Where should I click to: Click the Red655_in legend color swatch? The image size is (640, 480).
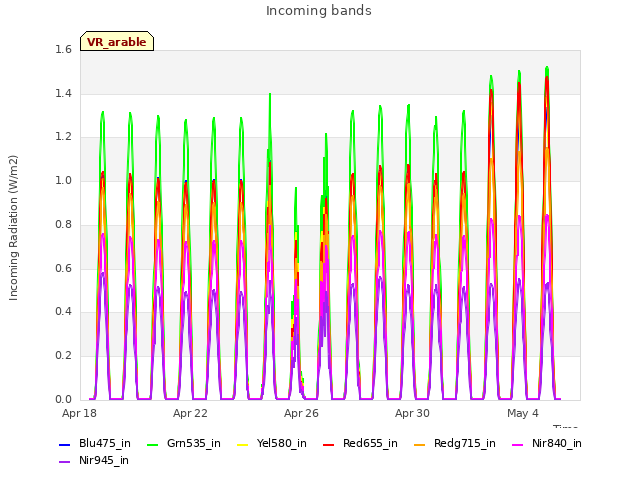pos(329,444)
